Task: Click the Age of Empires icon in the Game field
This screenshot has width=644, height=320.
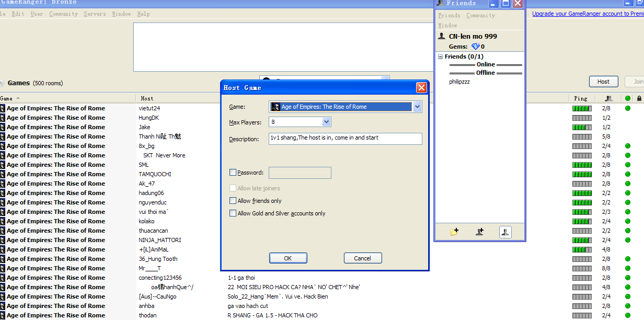Action: point(275,106)
